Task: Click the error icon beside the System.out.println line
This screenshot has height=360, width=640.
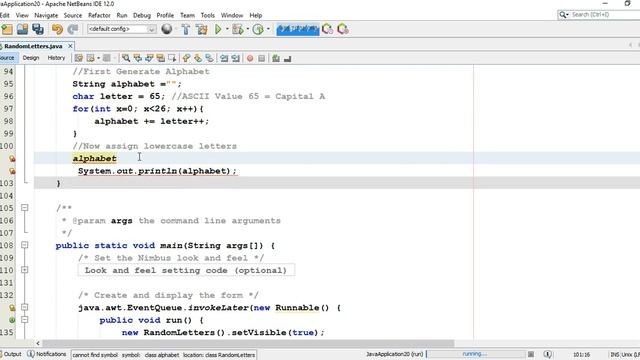Action: (12, 171)
